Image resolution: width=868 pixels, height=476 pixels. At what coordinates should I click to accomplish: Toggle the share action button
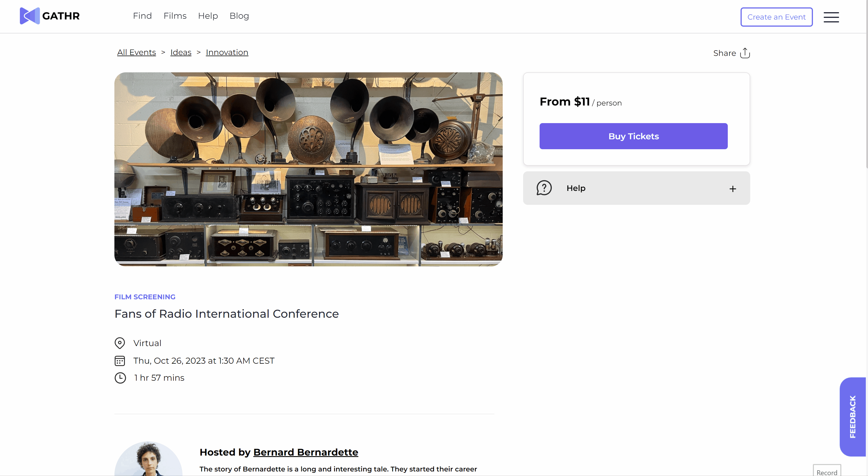tap(732, 53)
